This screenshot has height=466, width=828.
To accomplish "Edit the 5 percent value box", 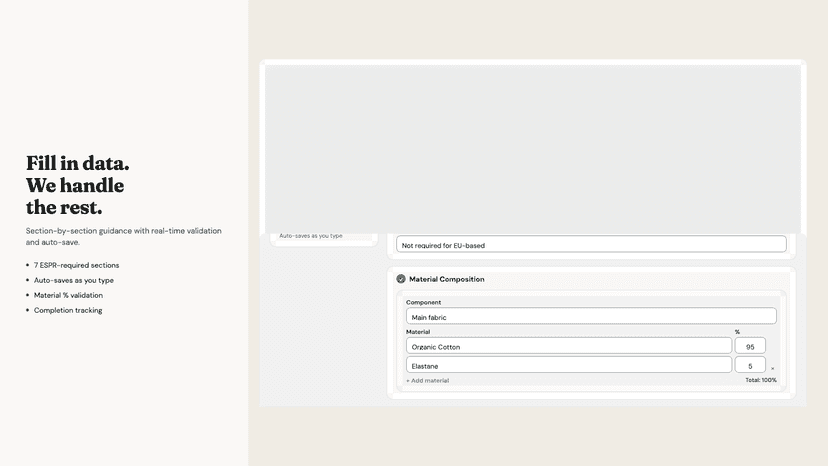I will [750, 365].
